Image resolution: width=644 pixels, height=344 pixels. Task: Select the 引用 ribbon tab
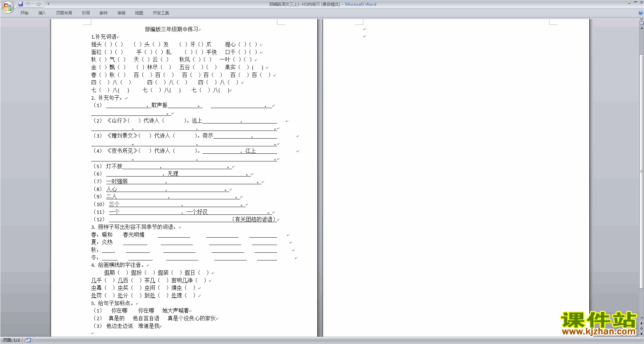pos(86,13)
